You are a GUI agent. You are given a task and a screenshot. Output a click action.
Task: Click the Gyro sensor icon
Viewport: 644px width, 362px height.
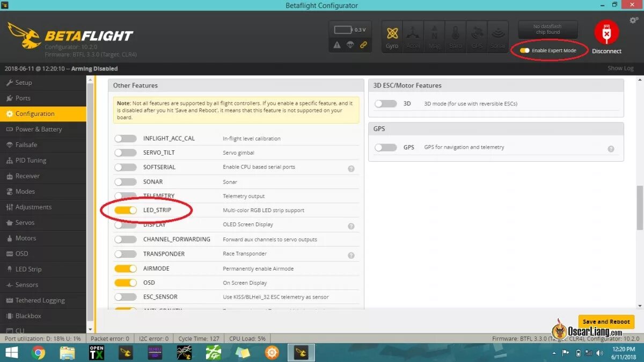coord(392,36)
